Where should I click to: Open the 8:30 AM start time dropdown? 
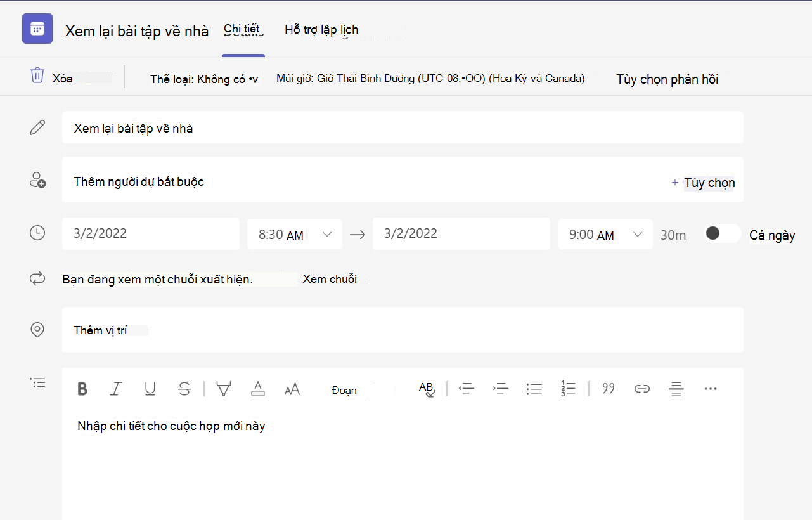pos(295,234)
